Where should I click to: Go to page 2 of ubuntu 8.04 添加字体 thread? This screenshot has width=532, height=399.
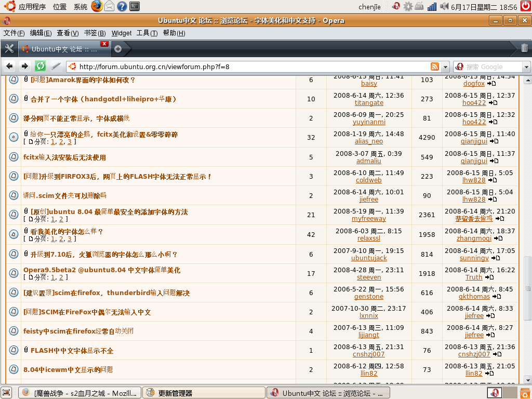tap(61, 219)
